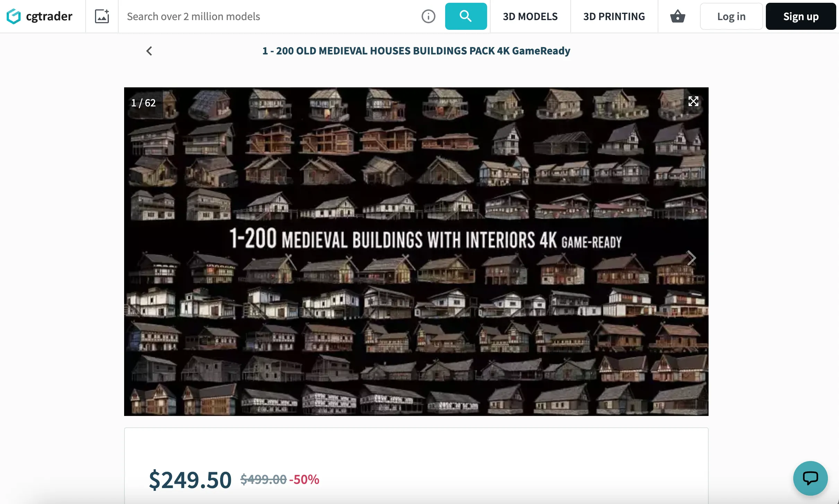This screenshot has height=504, width=839.
Task: Open the search-by-image upload icon
Action: (102, 16)
